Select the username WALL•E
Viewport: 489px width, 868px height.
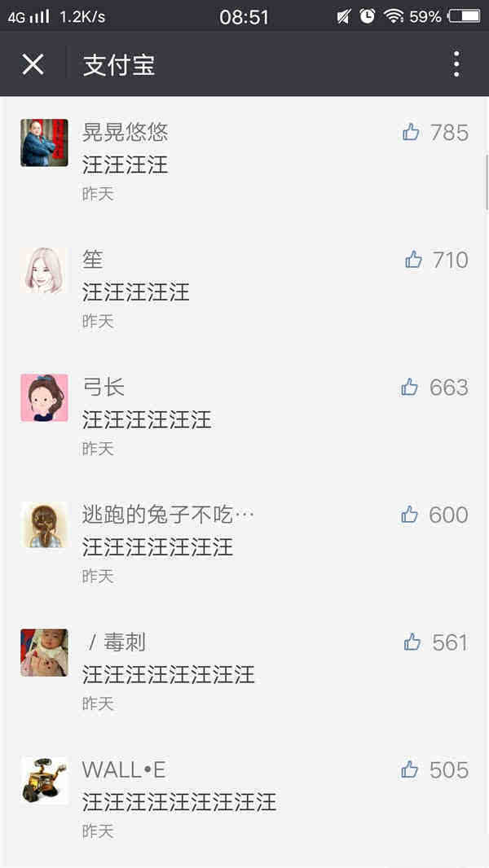point(124,770)
